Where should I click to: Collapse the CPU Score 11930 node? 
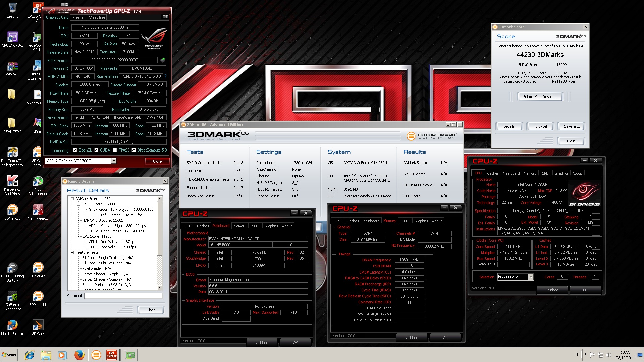(78, 236)
